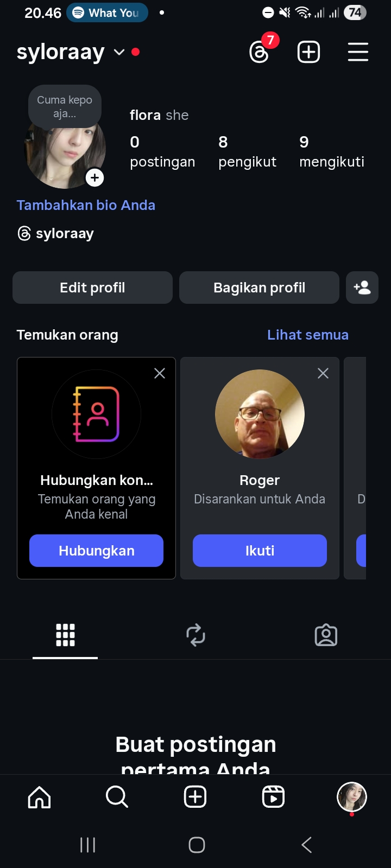
Task: Open the hamburger menu
Action: pos(358,52)
